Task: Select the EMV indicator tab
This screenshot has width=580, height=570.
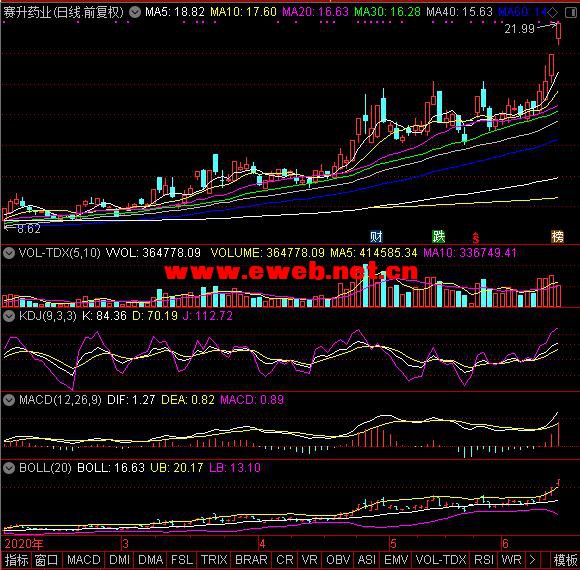Action: tap(396, 560)
